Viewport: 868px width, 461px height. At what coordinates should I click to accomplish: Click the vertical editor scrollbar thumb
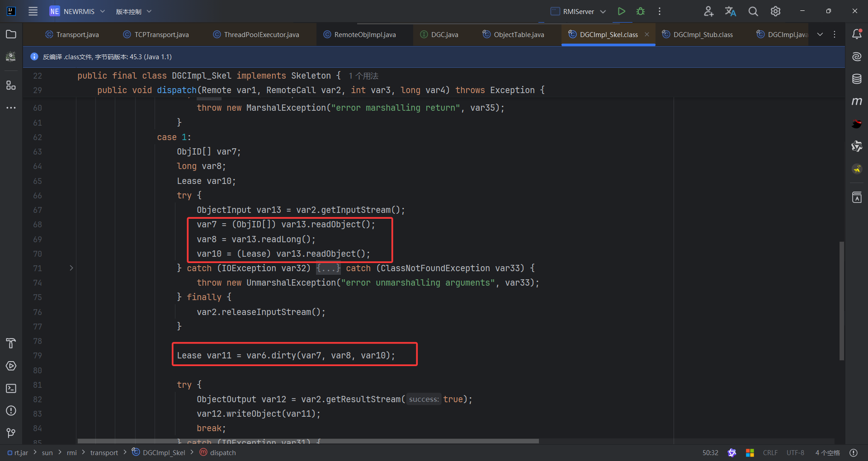(x=842, y=301)
